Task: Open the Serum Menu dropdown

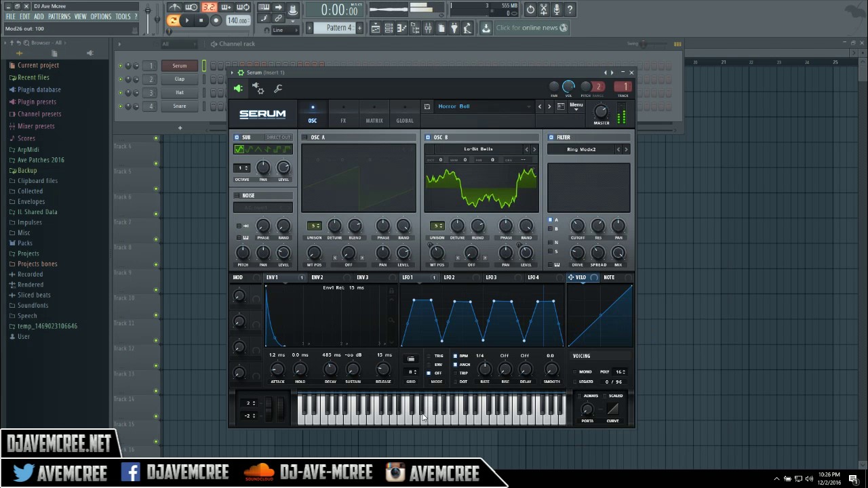Action: coord(576,106)
